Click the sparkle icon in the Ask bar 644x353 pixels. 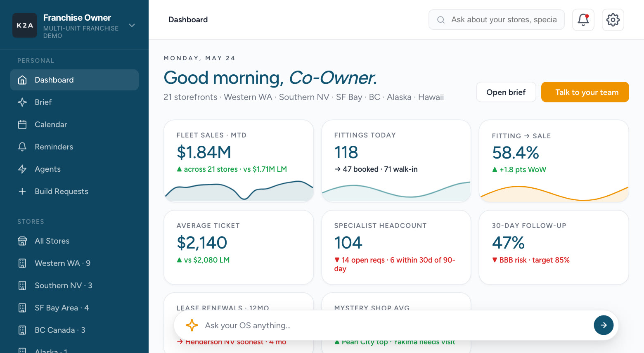pyautogui.click(x=192, y=325)
